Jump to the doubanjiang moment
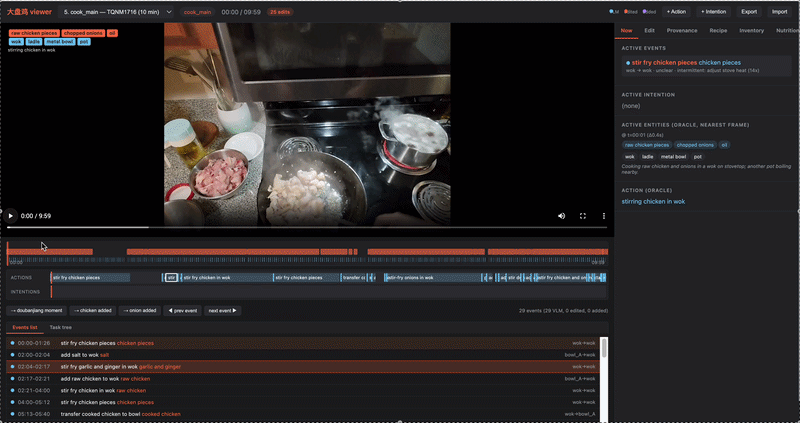The image size is (800, 423). (36, 310)
